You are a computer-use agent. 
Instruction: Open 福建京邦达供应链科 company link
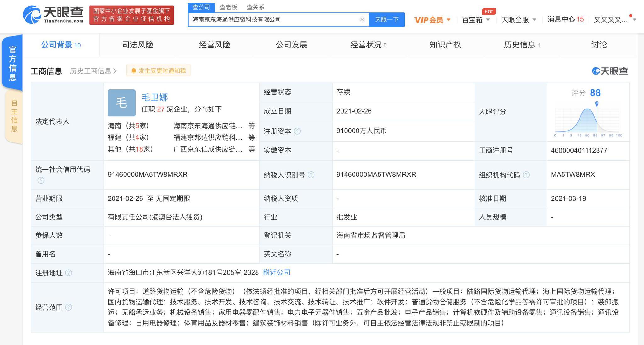pos(208,137)
